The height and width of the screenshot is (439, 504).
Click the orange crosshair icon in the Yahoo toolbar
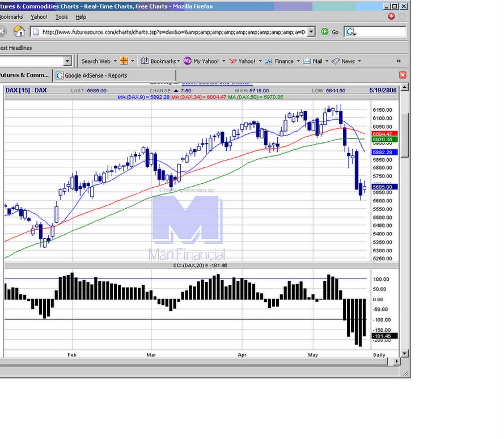click(124, 61)
